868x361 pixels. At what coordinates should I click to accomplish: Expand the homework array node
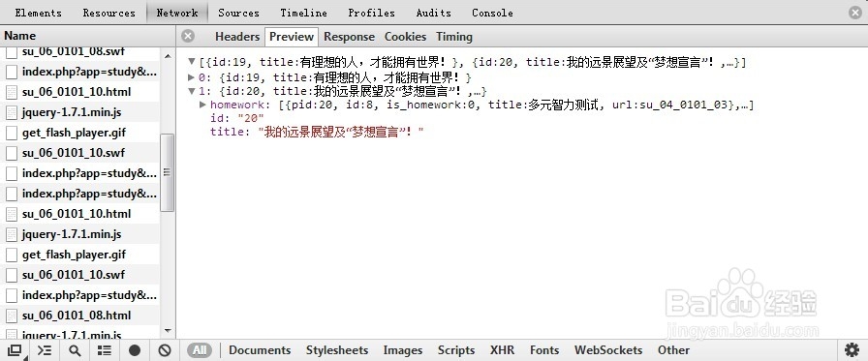pyautogui.click(x=203, y=104)
